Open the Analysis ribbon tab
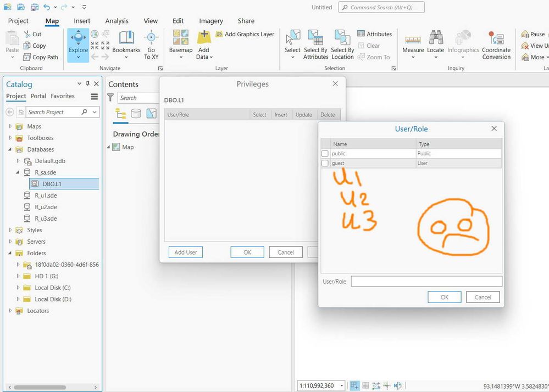 tap(117, 21)
